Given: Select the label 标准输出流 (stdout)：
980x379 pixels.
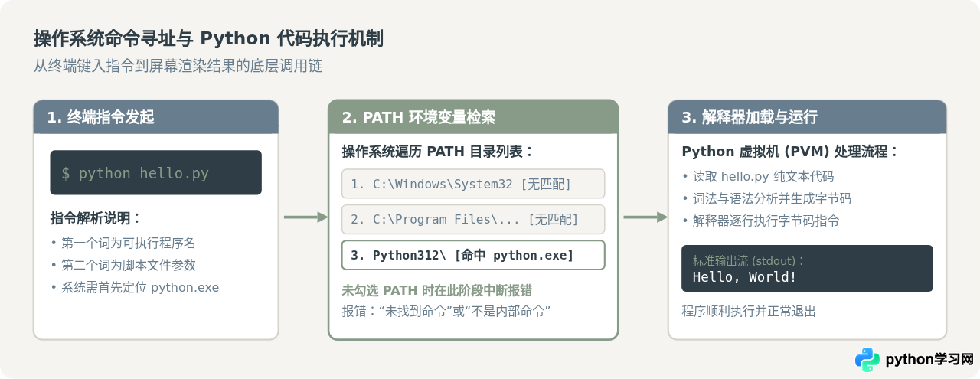Looking at the screenshot, I should pyautogui.click(x=750, y=260).
